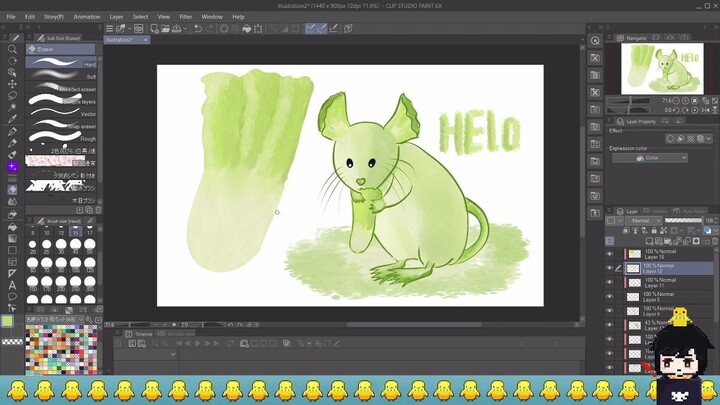Click the Undo arrow in command bar
The width and height of the screenshot is (720, 405).
pyautogui.click(x=198, y=28)
